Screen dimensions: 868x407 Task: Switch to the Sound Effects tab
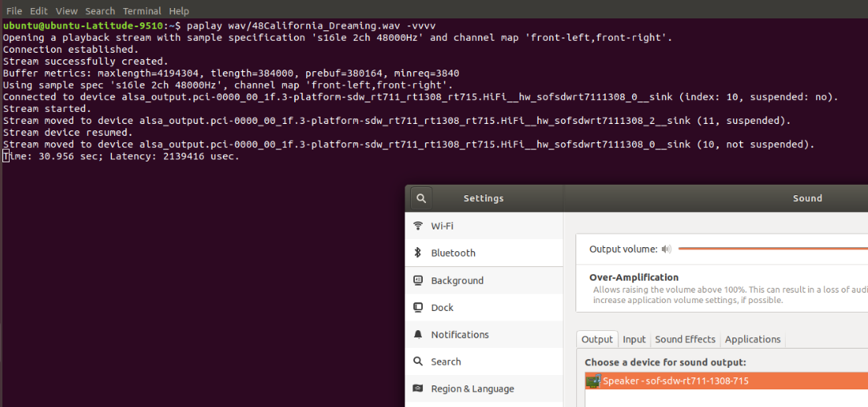(685, 340)
